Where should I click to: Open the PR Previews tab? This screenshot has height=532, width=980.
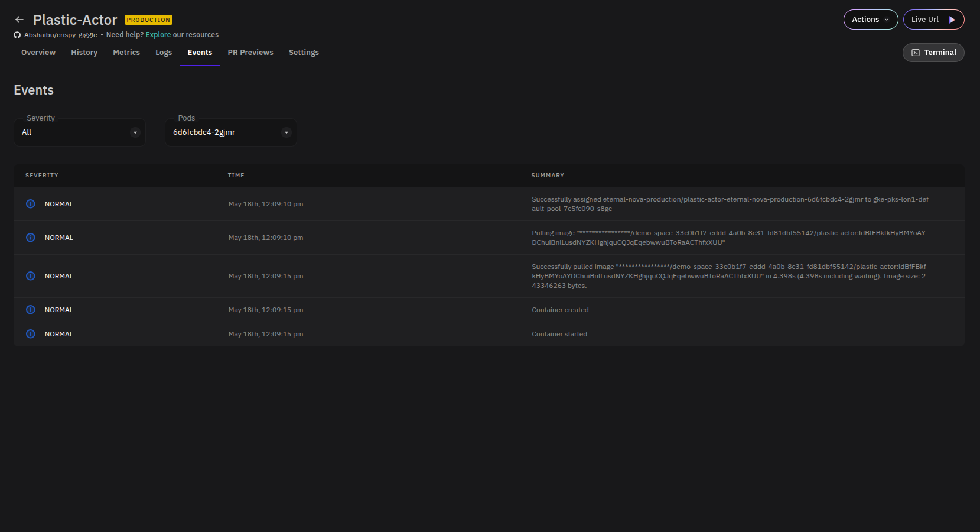[250, 53]
